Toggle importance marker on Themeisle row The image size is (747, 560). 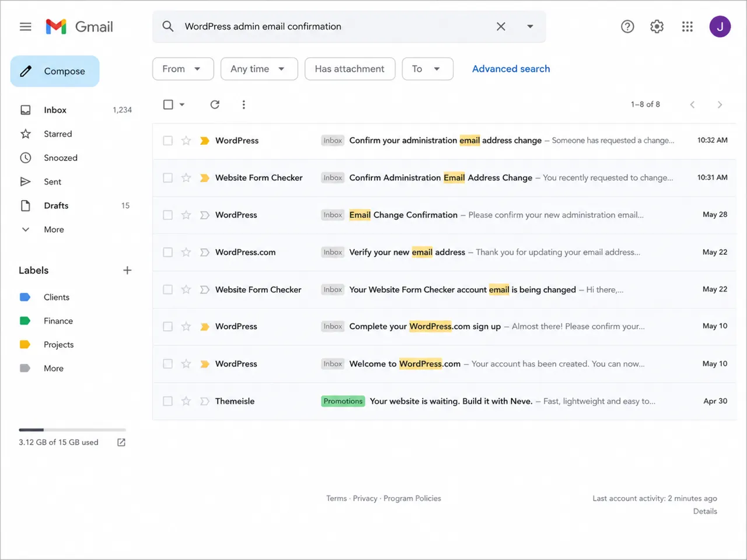pyautogui.click(x=205, y=401)
